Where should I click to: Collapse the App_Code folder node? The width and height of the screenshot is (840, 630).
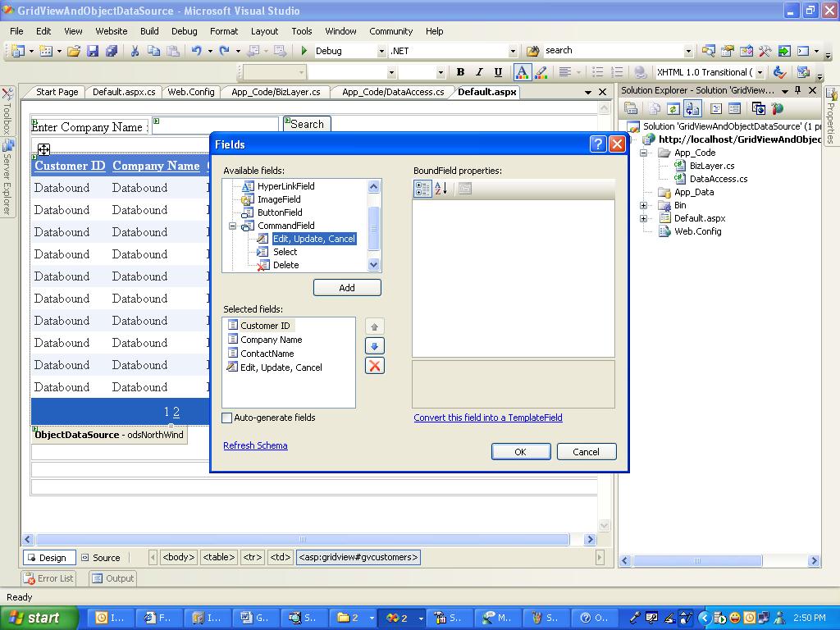(643, 153)
